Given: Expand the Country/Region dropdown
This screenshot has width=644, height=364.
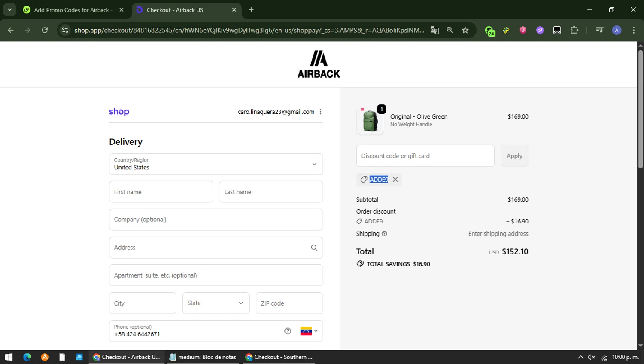Looking at the screenshot, I should click(216, 164).
